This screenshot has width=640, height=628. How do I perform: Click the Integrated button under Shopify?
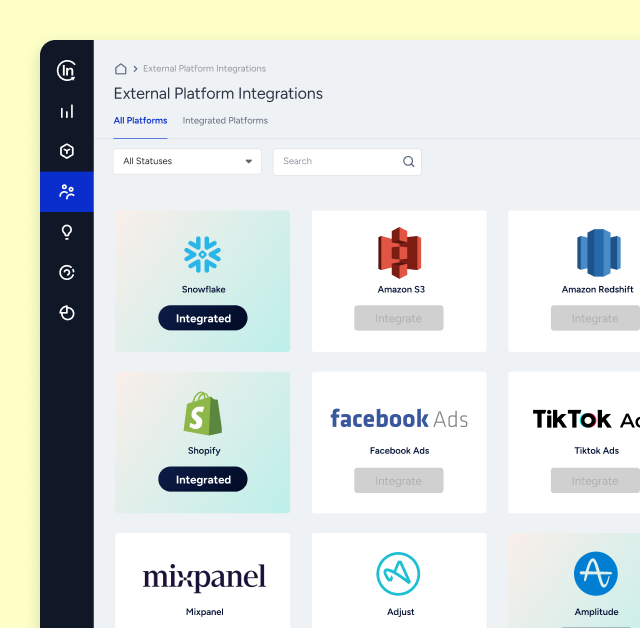(203, 480)
